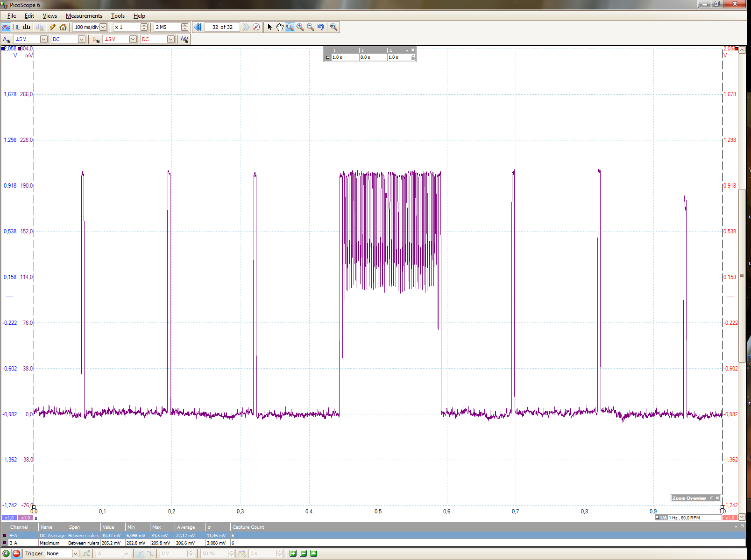Viewport: 751px width, 560px height.
Task: Open Channel A DC coupling dropdown
Action: click(81, 39)
